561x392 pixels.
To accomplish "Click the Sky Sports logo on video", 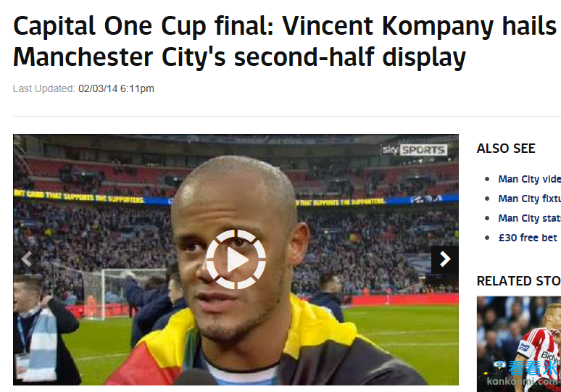I will tap(415, 150).
